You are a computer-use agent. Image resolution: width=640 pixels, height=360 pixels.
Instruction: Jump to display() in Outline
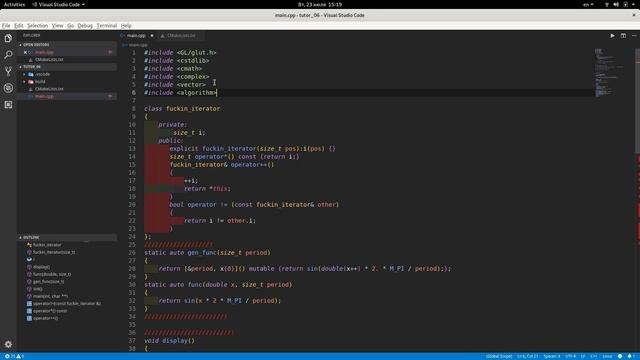[x=41, y=267]
